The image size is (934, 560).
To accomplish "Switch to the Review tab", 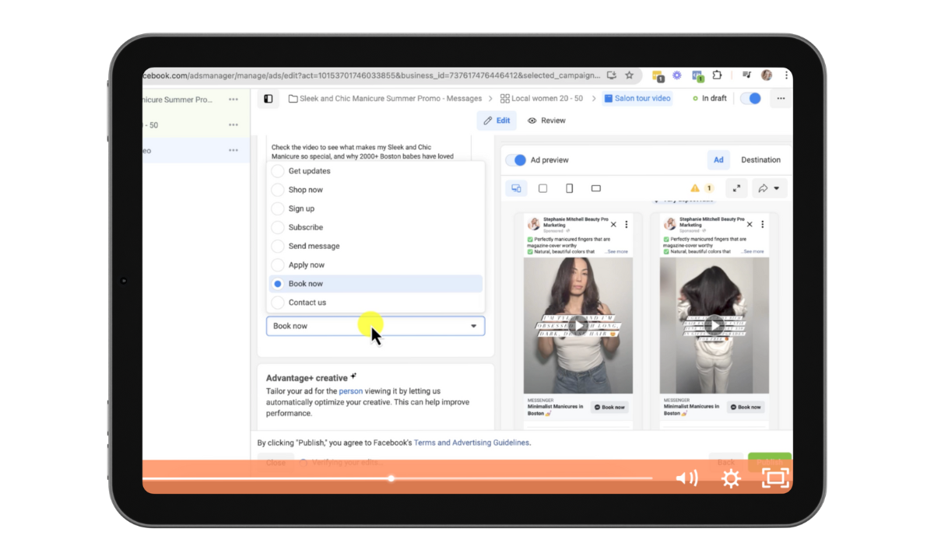I will click(546, 121).
